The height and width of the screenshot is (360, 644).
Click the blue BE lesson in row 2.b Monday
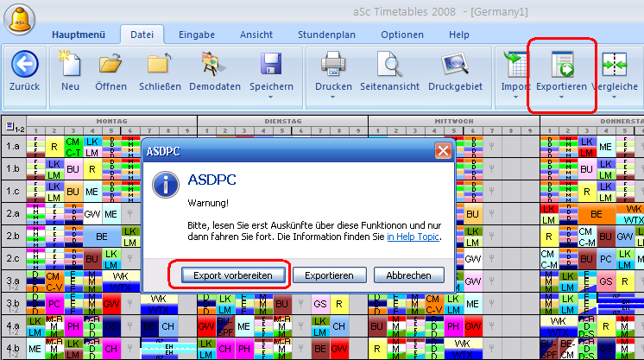tap(102, 237)
